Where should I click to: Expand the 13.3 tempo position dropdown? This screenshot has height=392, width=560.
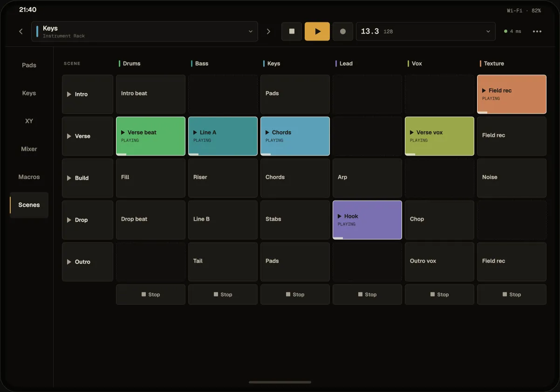click(425, 32)
